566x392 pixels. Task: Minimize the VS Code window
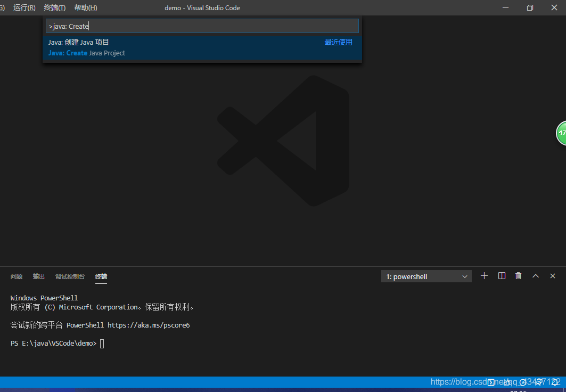(506, 7)
